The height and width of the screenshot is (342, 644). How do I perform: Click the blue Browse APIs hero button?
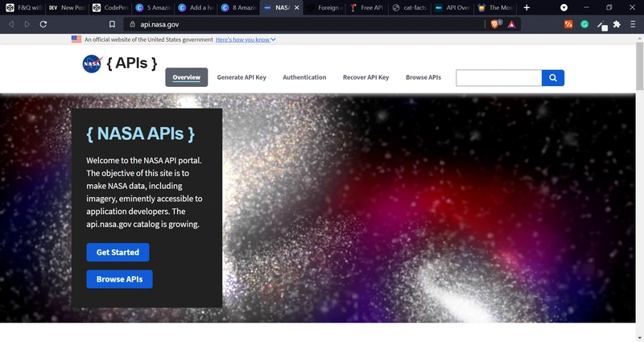pyautogui.click(x=119, y=279)
